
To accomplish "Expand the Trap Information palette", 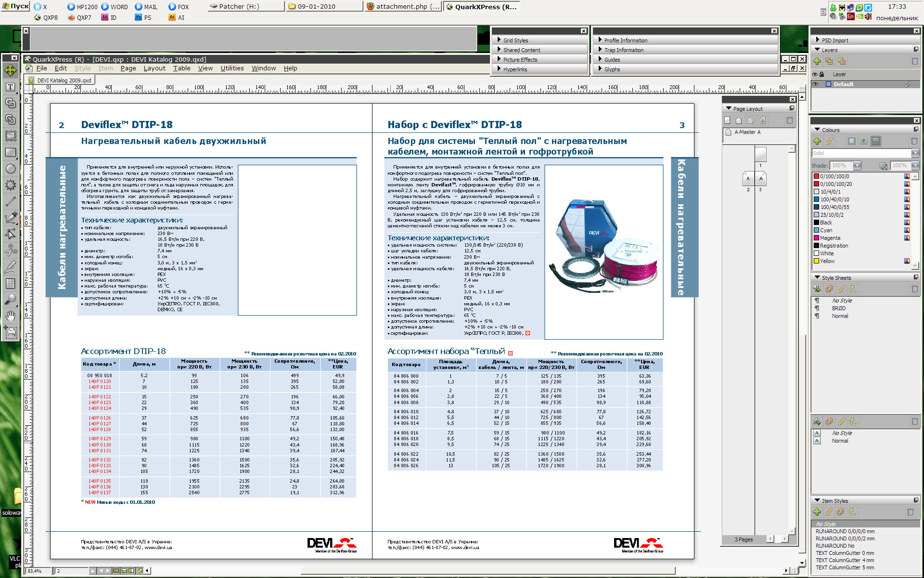I will pos(600,50).
